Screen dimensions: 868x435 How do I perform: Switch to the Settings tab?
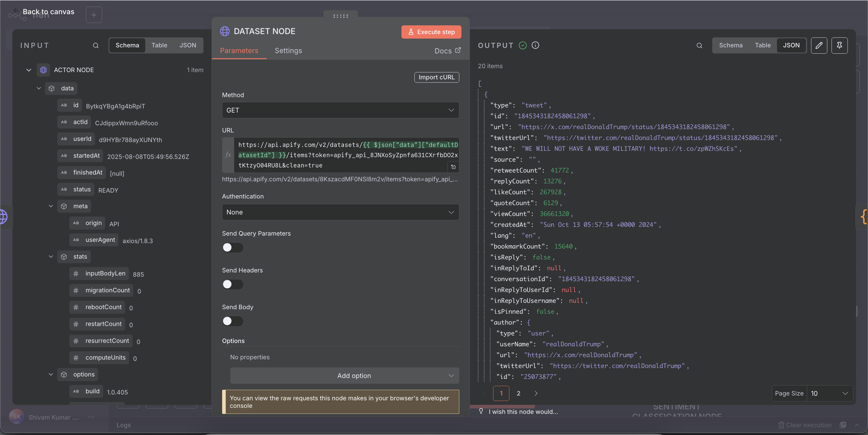[x=288, y=51]
